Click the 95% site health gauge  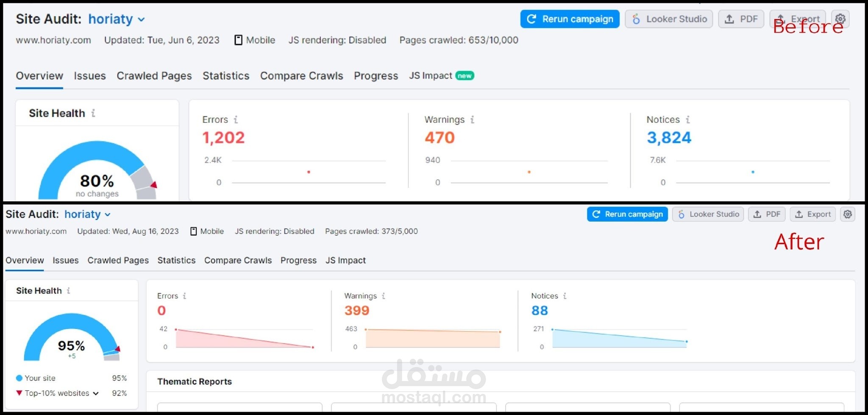tap(72, 337)
